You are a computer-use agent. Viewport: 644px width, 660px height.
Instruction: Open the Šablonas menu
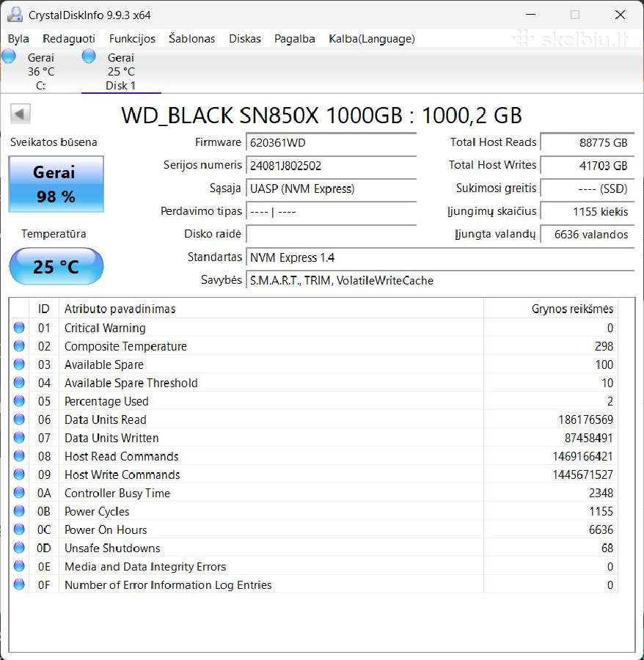click(x=192, y=39)
